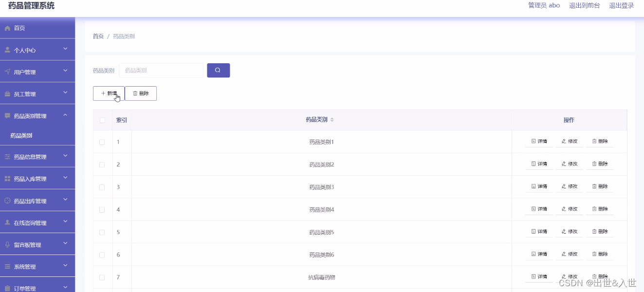Expand the 个人中心 chevron
The width and height of the screenshot is (644, 292).
point(65,49)
